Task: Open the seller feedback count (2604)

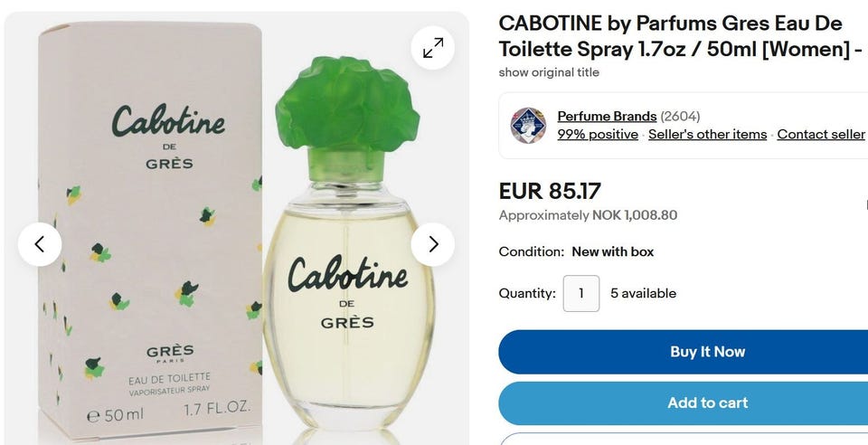Action: [680, 117]
